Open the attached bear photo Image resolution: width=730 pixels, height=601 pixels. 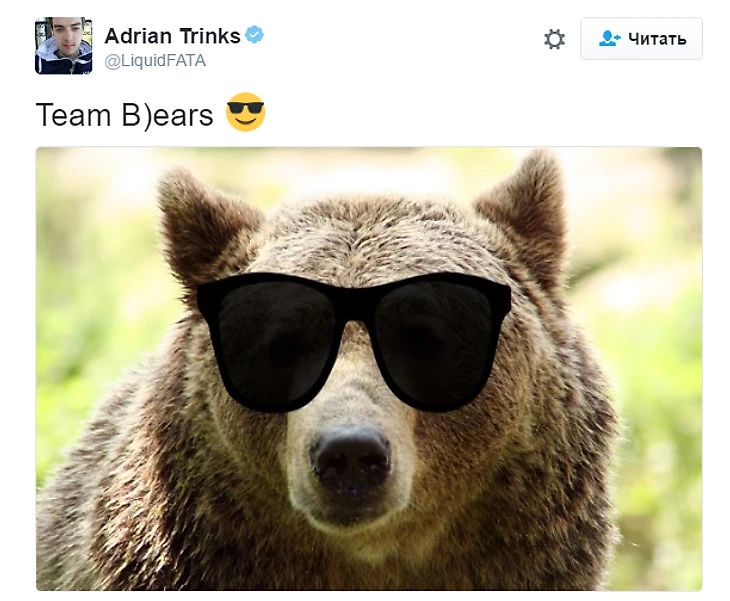[369, 369]
